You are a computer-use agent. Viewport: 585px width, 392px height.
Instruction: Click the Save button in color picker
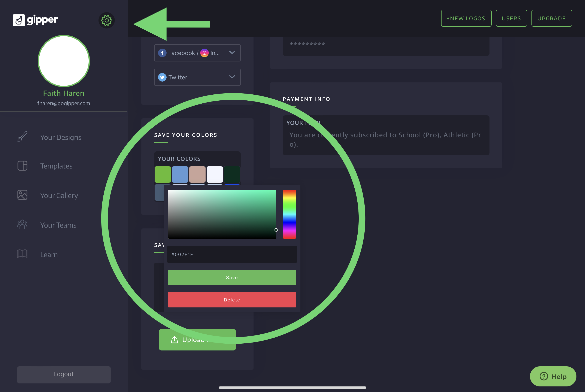coord(232,277)
